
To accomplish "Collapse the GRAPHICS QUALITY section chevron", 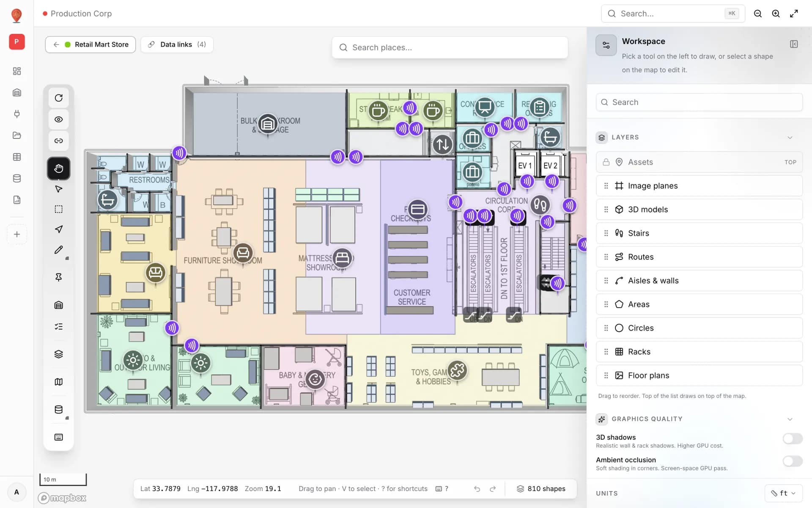I will point(790,419).
